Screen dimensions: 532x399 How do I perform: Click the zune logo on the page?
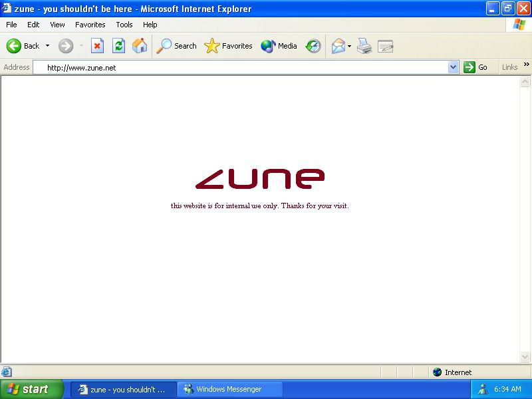click(260, 178)
